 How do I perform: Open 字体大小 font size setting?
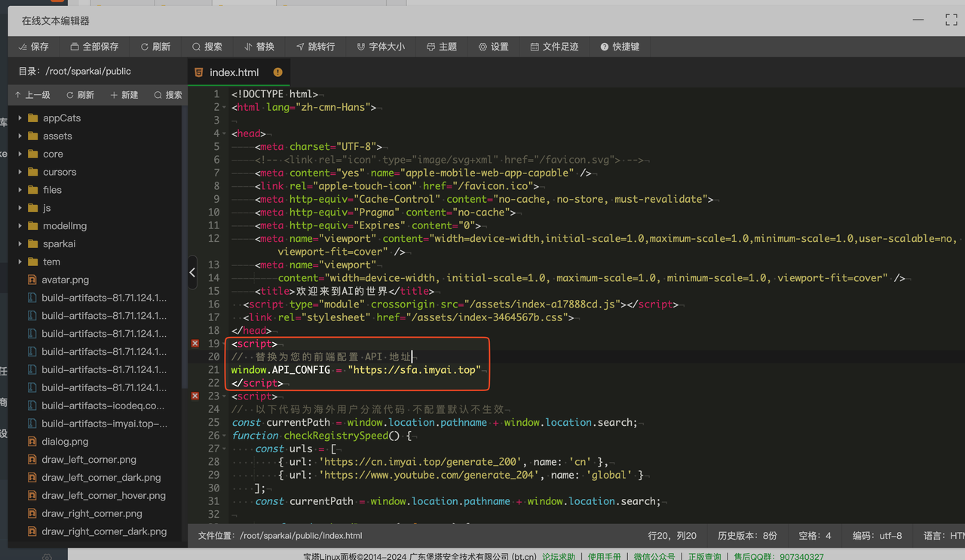click(x=381, y=47)
